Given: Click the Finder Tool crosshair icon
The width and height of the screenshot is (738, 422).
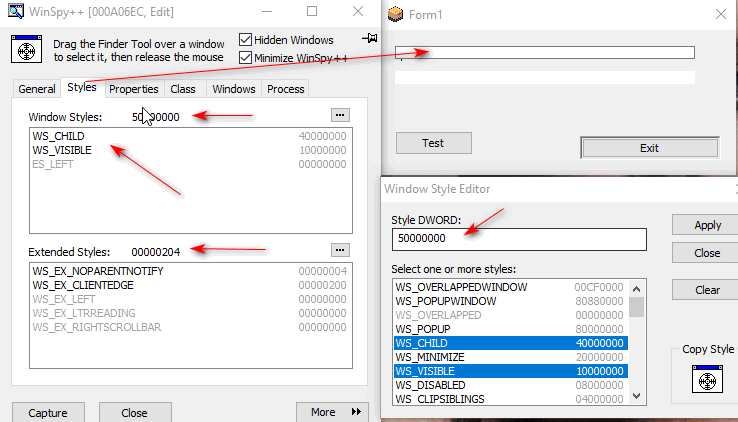Looking at the screenshot, I should [25, 50].
